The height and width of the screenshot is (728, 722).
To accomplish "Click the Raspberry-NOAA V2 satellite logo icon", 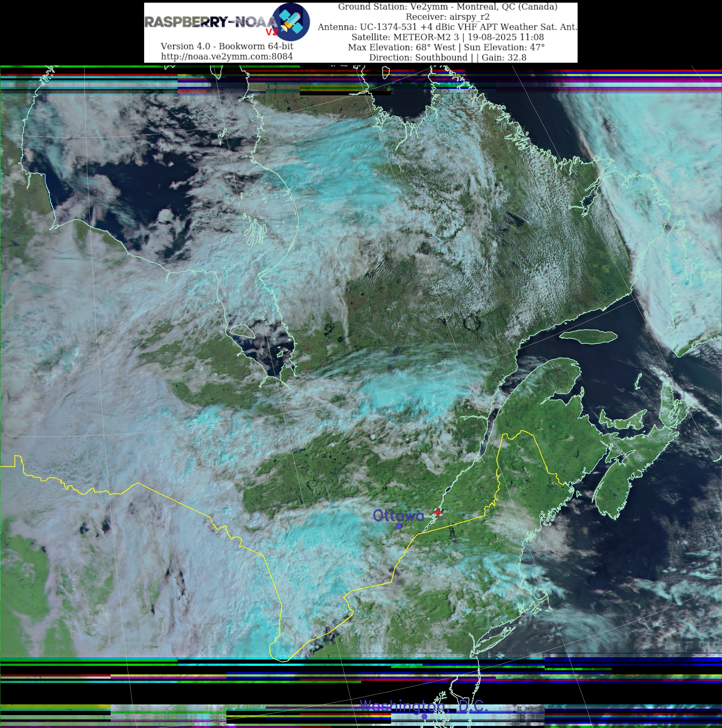I will pos(291,22).
